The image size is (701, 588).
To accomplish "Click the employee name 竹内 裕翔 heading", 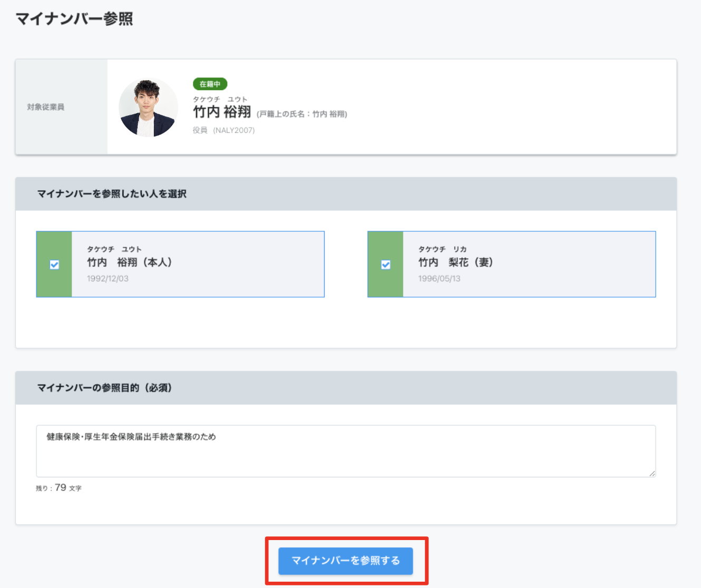I will pos(222,112).
